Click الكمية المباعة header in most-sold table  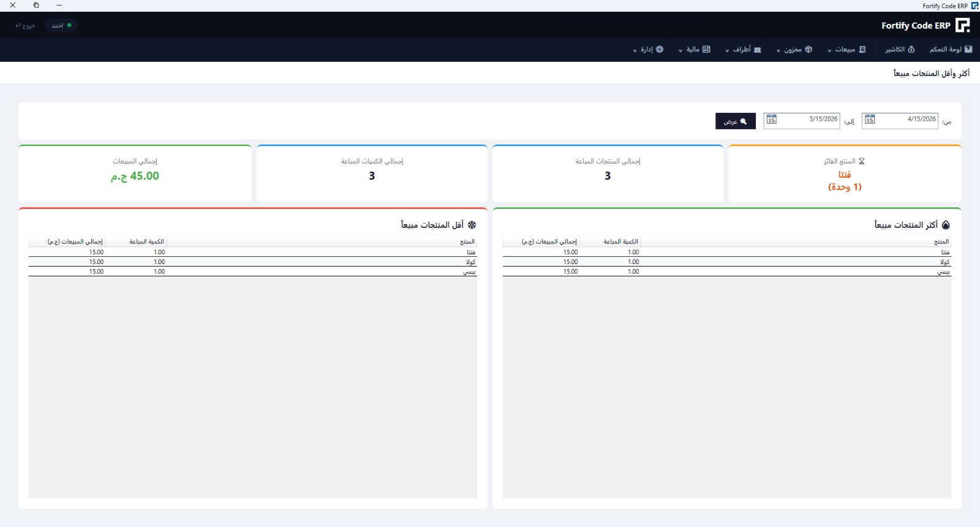(609, 241)
